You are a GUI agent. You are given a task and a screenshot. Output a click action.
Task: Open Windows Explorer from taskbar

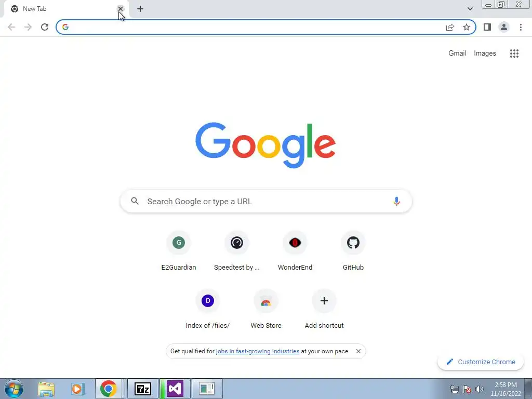46,389
